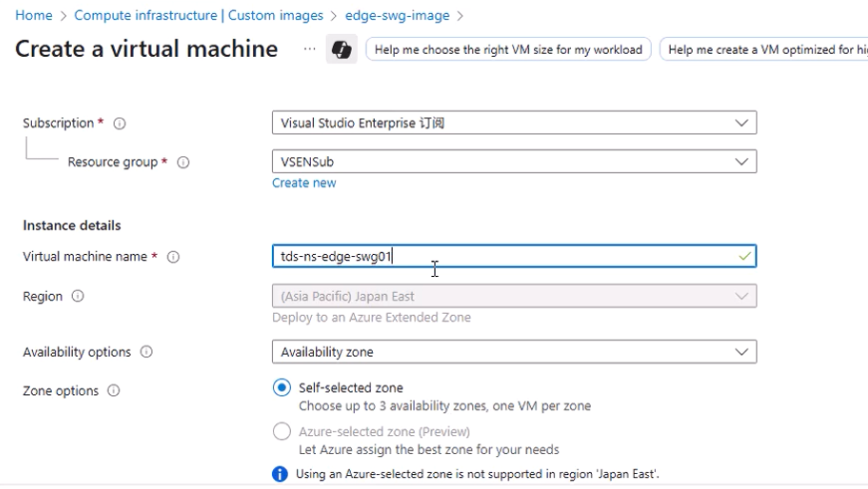Image resolution: width=868 pixels, height=489 pixels.
Task: Click info icon next to Virtual machine name
Action: 173,257
